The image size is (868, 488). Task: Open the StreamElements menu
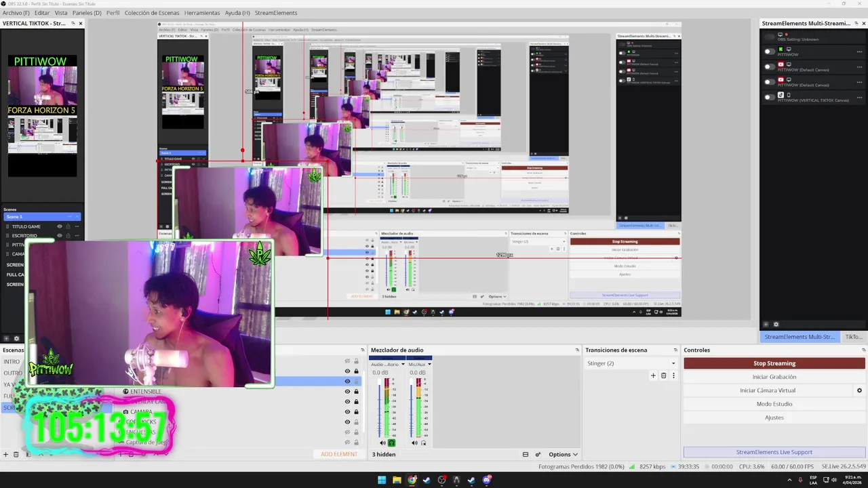coord(276,13)
